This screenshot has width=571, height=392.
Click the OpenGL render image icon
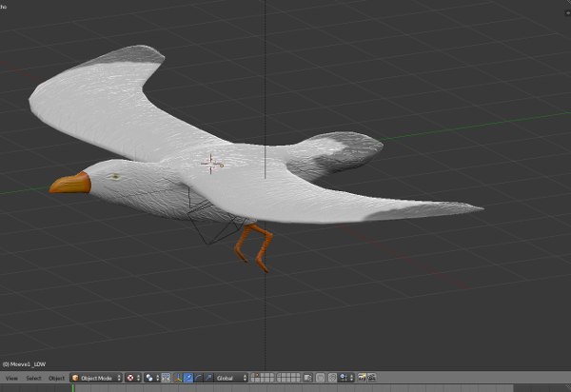pyautogui.click(x=362, y=378)
